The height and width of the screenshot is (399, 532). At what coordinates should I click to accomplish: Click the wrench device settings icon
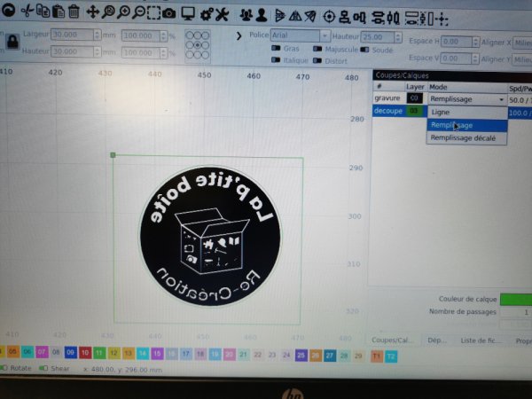pos(221,13)
